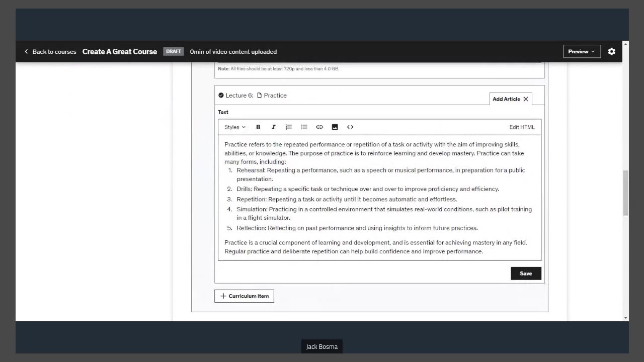Click the 'Reflection' list item text

pos(357,228)
